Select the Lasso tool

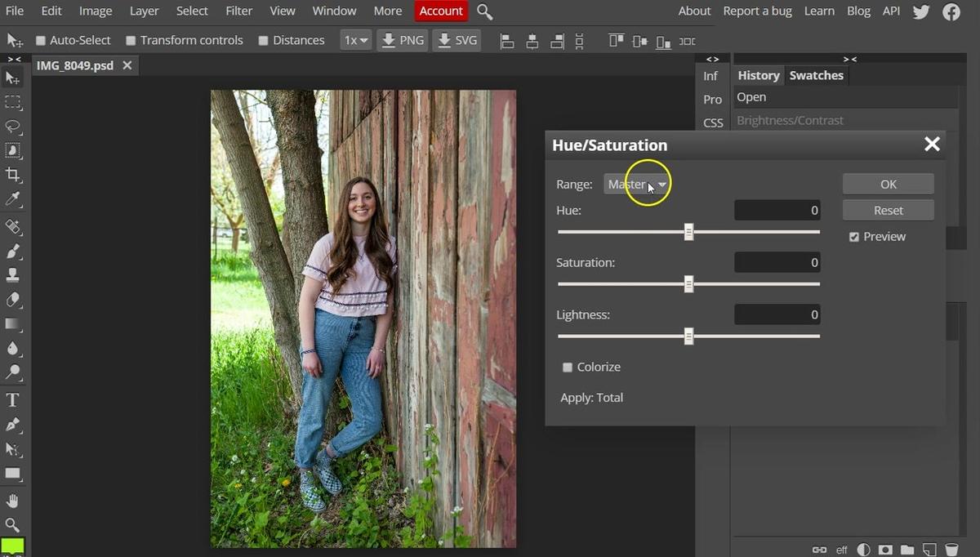pos(13,127)
